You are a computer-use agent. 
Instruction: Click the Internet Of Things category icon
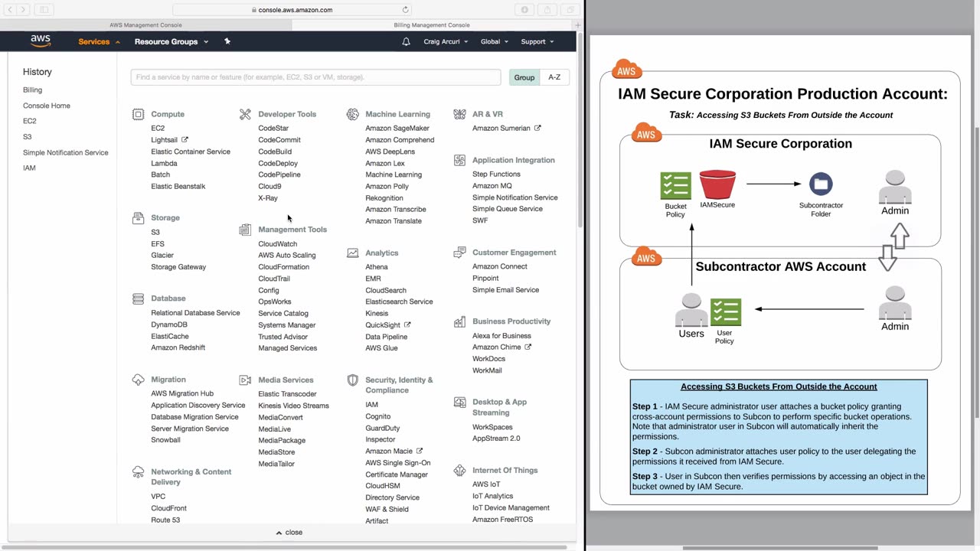tap(459, 471)
